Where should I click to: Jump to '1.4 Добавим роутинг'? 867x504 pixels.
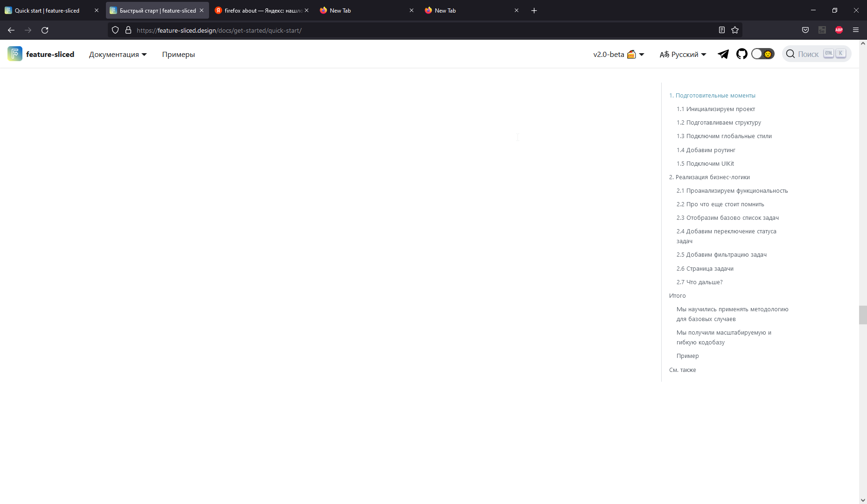706,150
